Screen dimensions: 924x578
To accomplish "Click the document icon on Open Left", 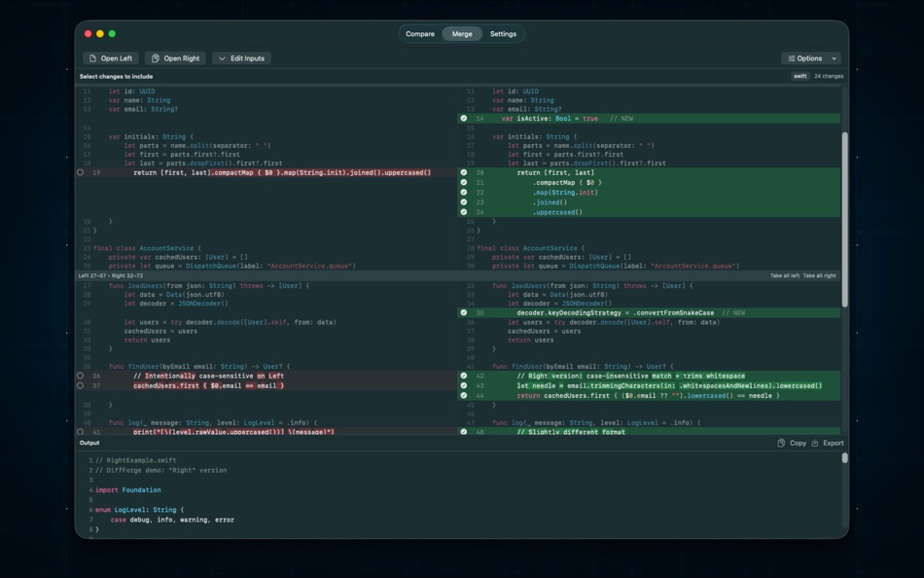I will tap(92, 58).
